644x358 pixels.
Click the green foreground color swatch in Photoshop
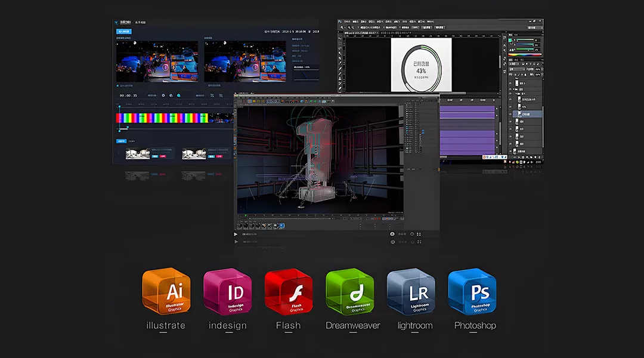click(x=510, y=41)
